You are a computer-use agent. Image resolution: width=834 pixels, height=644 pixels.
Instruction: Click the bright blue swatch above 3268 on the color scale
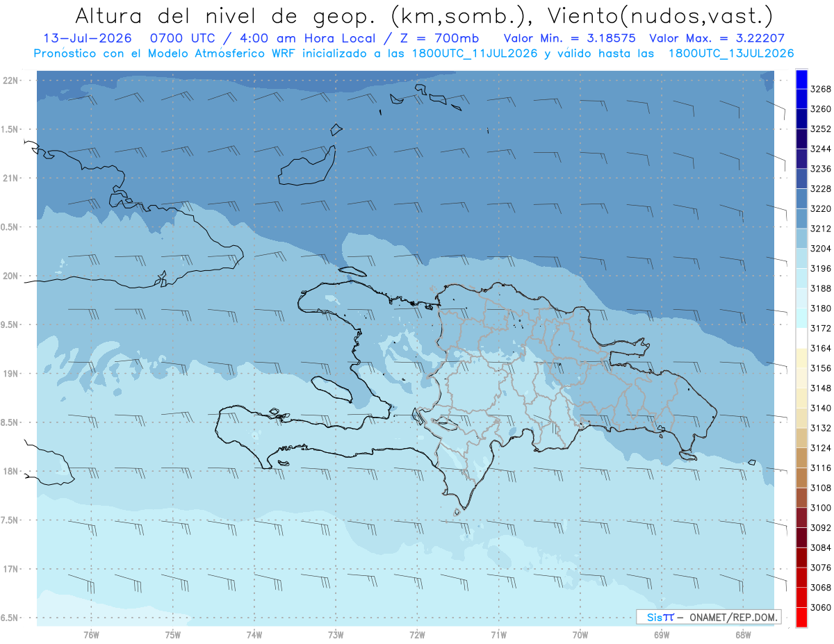tap(801, 79)
